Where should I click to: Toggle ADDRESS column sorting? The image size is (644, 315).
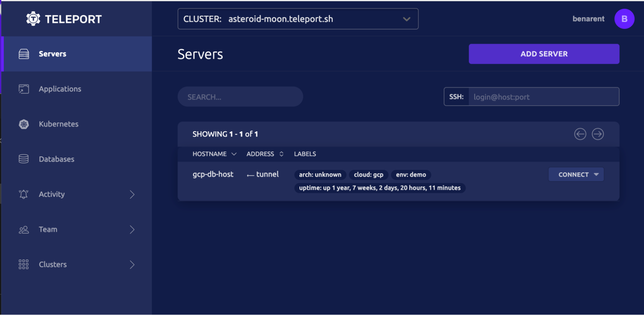pyautogui.click(x=264, y=154)
